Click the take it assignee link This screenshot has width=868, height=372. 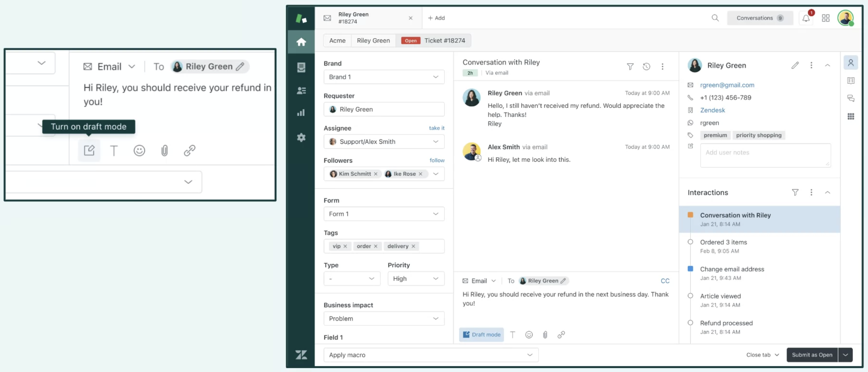pos(436,128)
